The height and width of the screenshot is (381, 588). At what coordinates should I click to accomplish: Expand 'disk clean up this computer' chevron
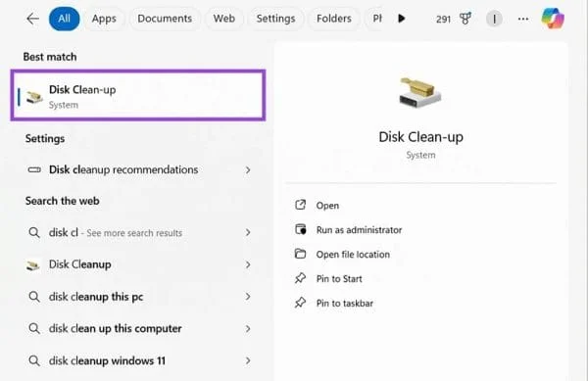click(248, 329)
